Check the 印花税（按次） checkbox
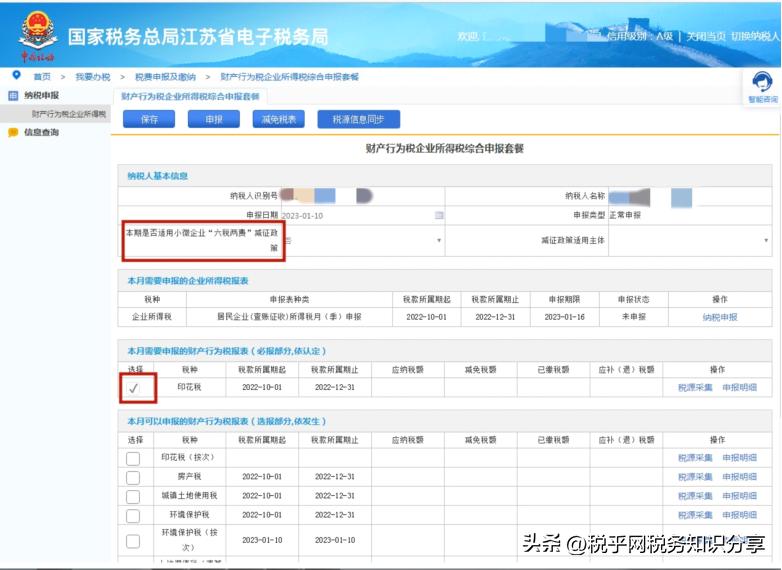Viewport: 782px width, 570px height. click(x=133, y=458)
